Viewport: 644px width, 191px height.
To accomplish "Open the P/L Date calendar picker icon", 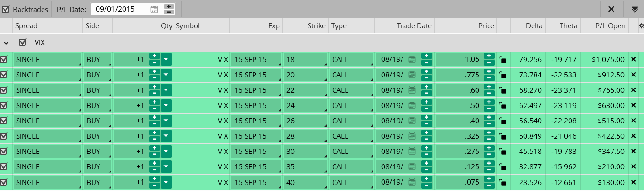I will coord(155,9).
